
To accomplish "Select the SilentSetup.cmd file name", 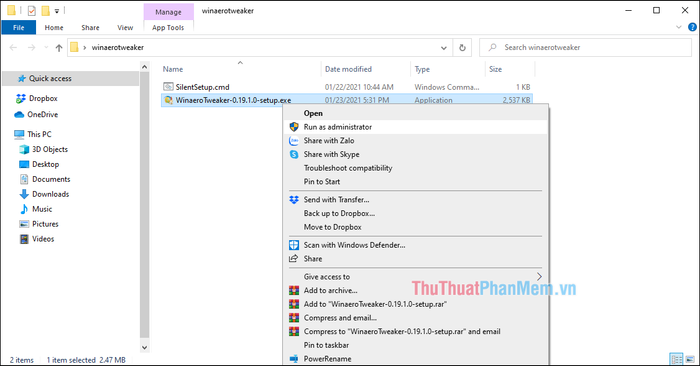I will [202, 87].
